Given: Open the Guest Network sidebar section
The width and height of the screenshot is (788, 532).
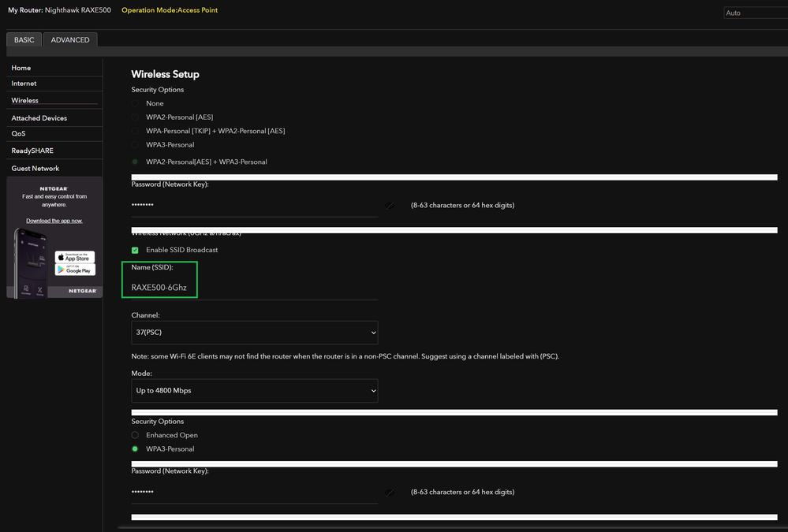Looking at the screenshot, I should click(34, 168).
